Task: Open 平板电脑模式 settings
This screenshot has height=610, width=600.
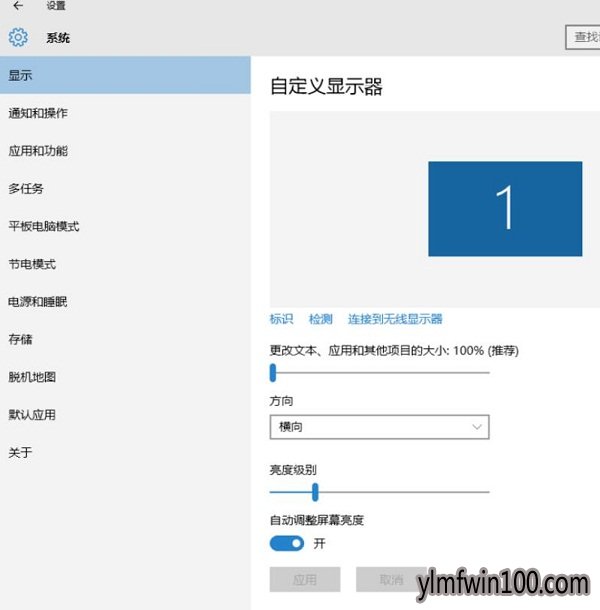Action: (x=125, y=226)
